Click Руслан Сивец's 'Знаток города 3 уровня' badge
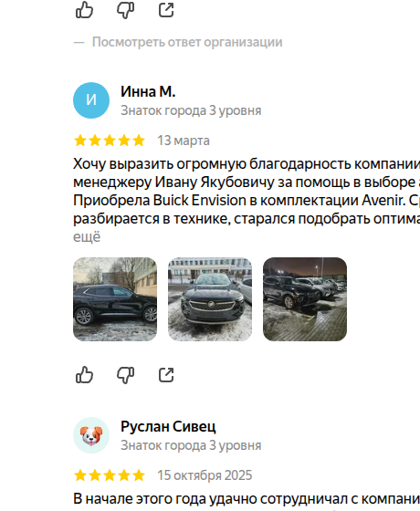Screen dimensions: 420x511 click(191, 445)
